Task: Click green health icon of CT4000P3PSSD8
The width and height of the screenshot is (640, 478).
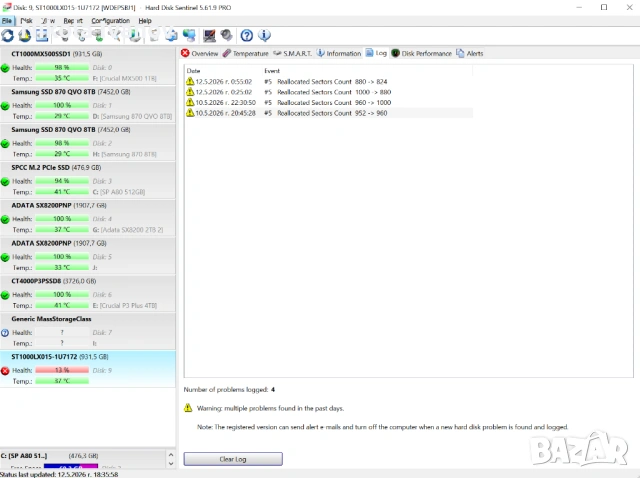Action: pos(5,295)
